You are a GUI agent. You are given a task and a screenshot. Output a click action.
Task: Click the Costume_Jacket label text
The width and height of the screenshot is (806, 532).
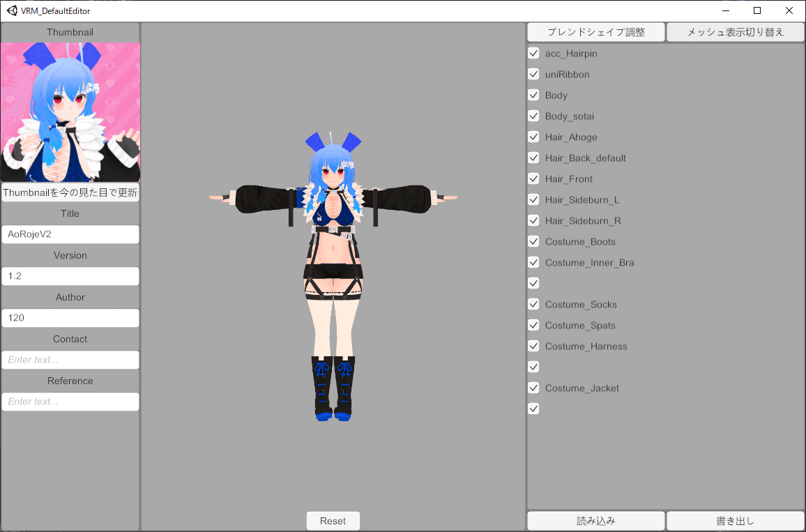pyautogui.click(x=582, y=388)
